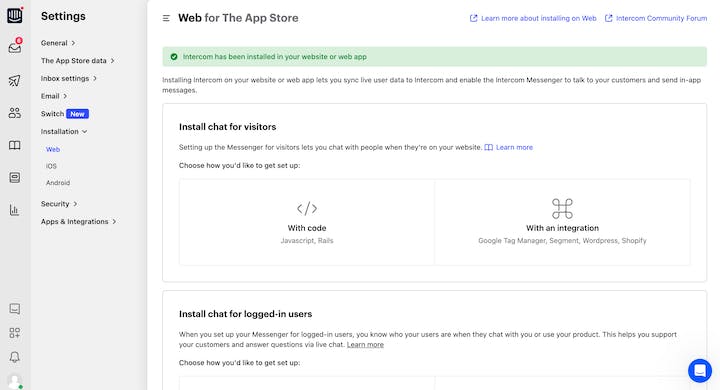Open the App Store grid-plus icon
Screen dimensions: 720x390
15,333
